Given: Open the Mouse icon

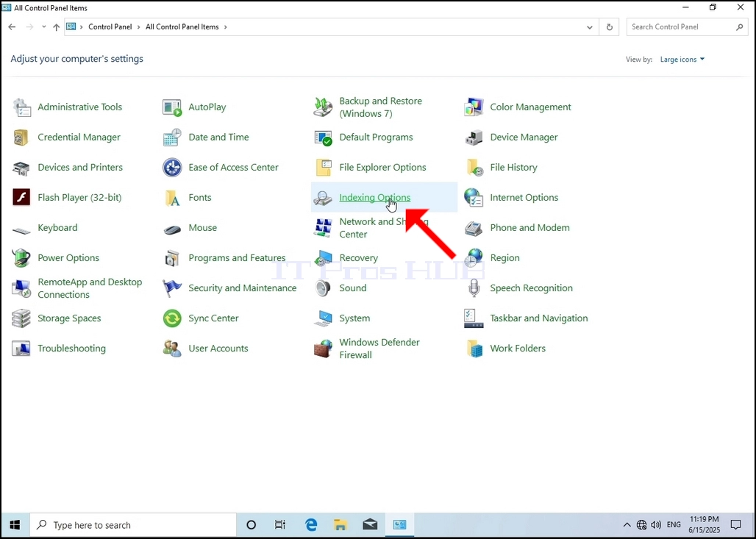Looking at the screenshot, I should [172, 229].
